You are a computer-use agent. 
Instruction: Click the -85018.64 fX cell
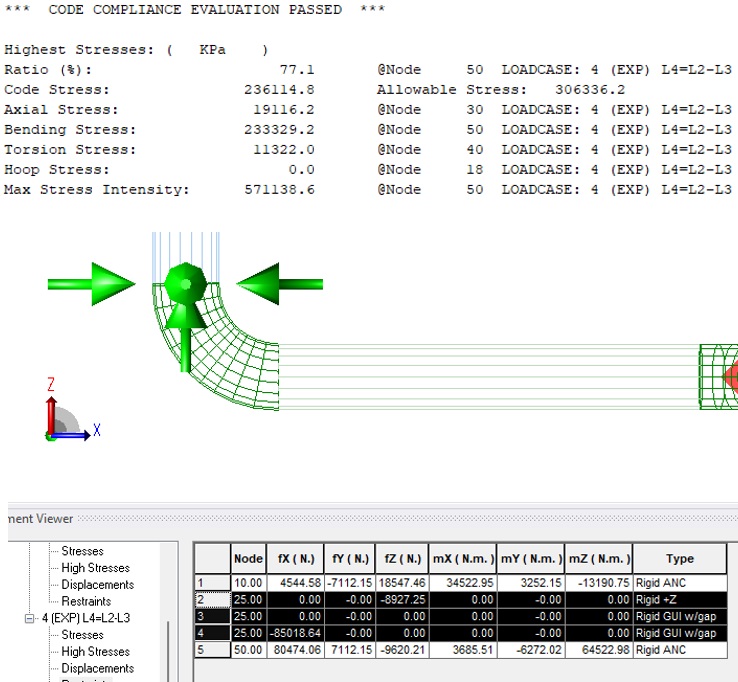[295, 632]
